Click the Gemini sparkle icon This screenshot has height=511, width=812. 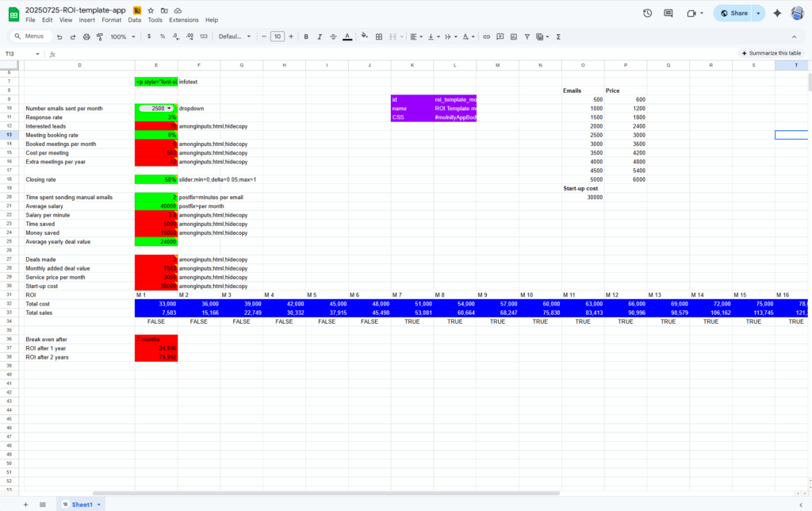pyautogui.click(x=777, y=13)
